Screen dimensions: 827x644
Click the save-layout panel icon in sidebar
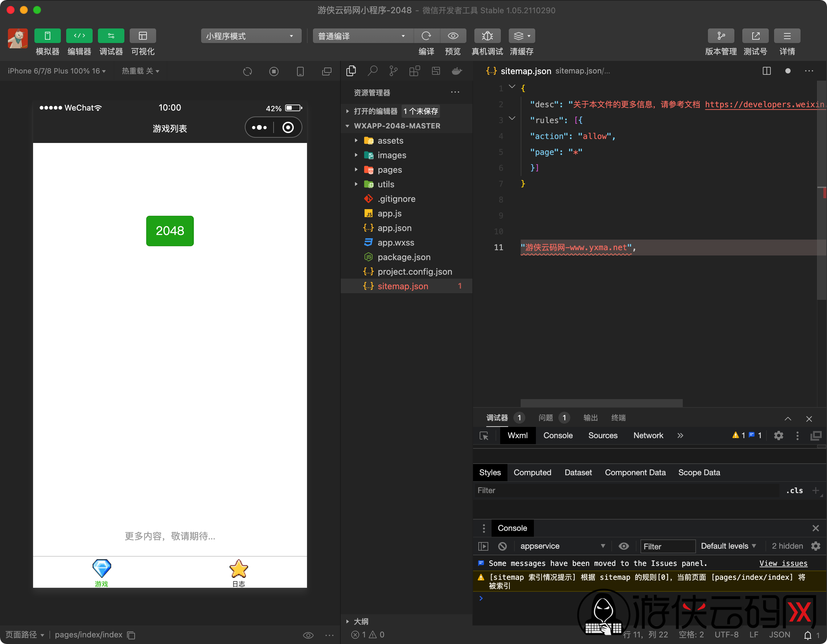pyautogui.click(x=436, y=71)
